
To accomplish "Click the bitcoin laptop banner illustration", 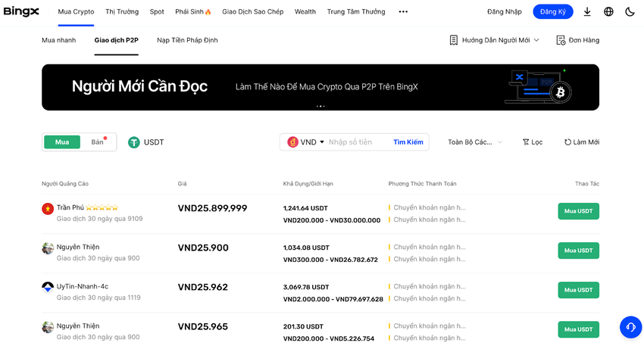I will click(x=538, y=86).
